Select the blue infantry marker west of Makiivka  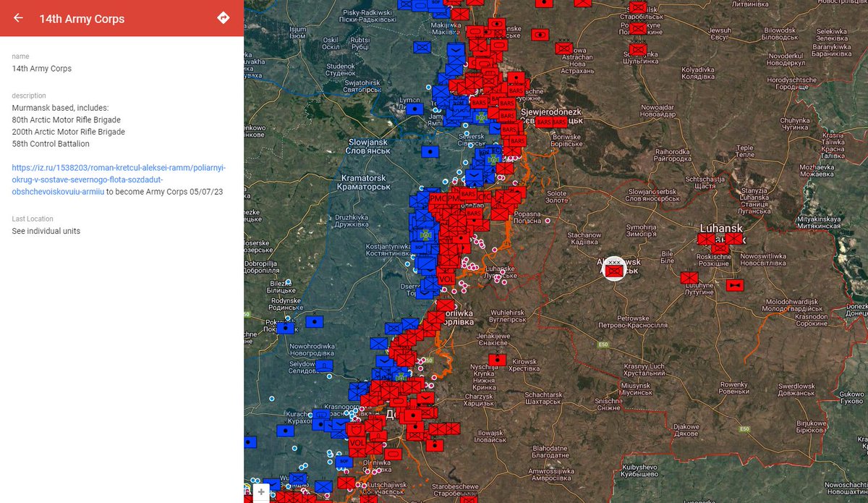(x=422, y=48)
